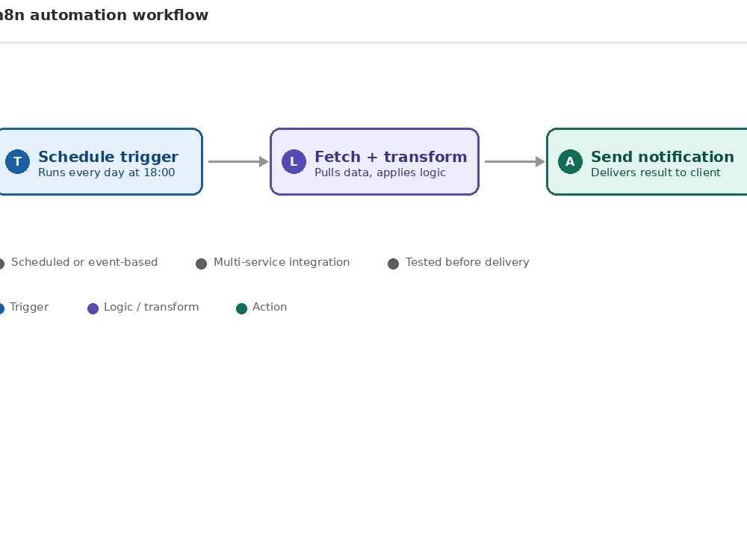The height and width of the screenshot is (560, 747).
Task: Select the arrow pointing to Send notification
Action: [515, 161]
